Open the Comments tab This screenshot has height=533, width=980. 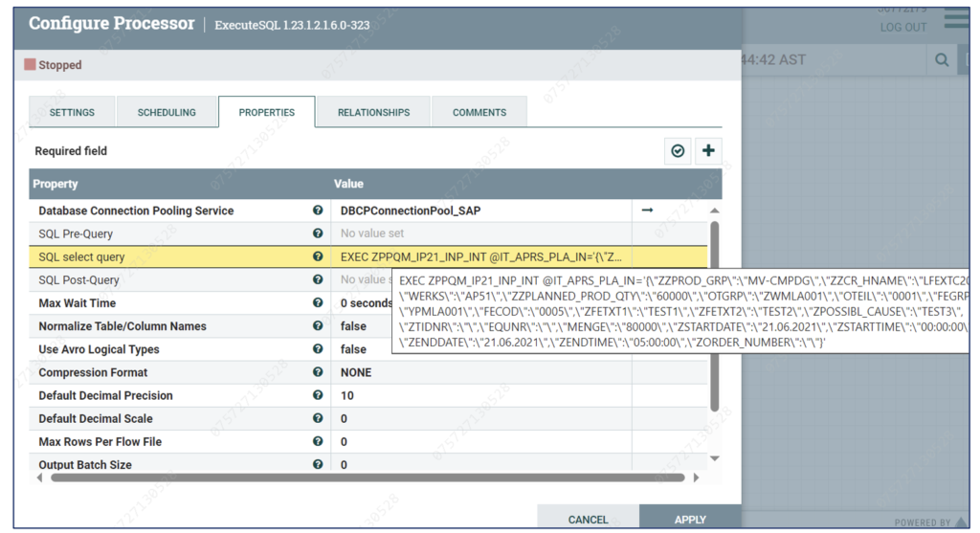pos(479,113)
